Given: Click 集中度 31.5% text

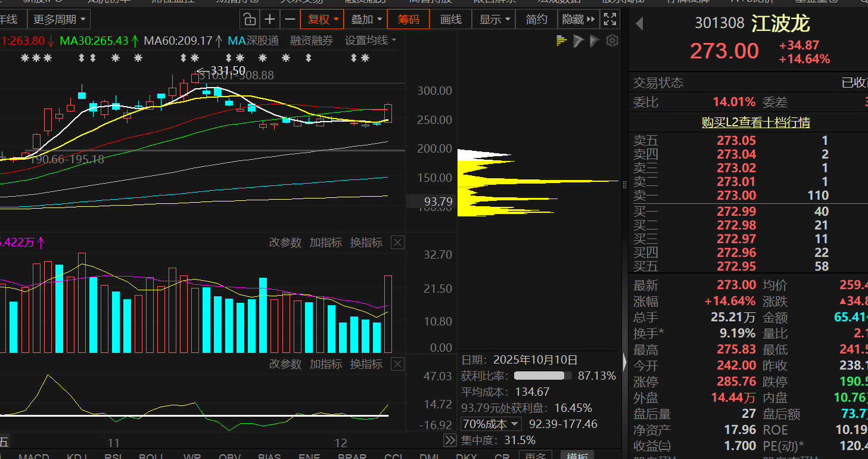Looking at the screenshot, I should [x=498, y=441].
